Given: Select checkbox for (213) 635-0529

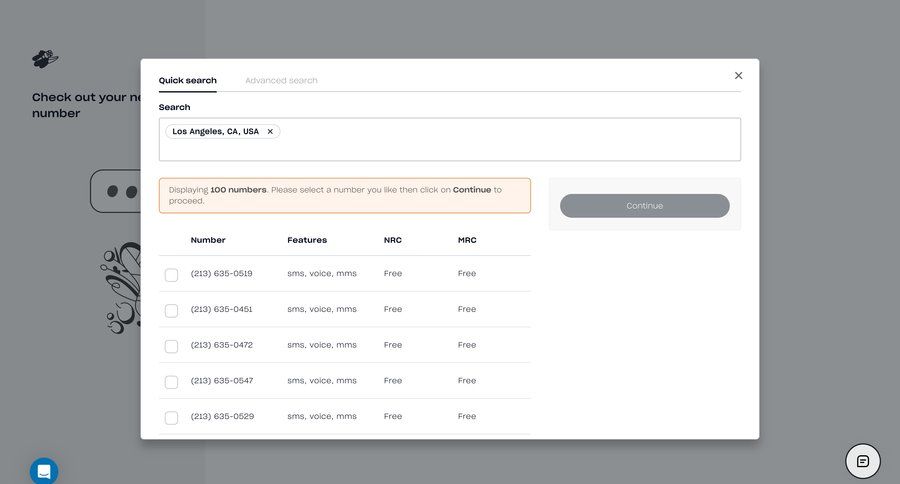Looking at the screenshot, I should click(x=171, y=417).
